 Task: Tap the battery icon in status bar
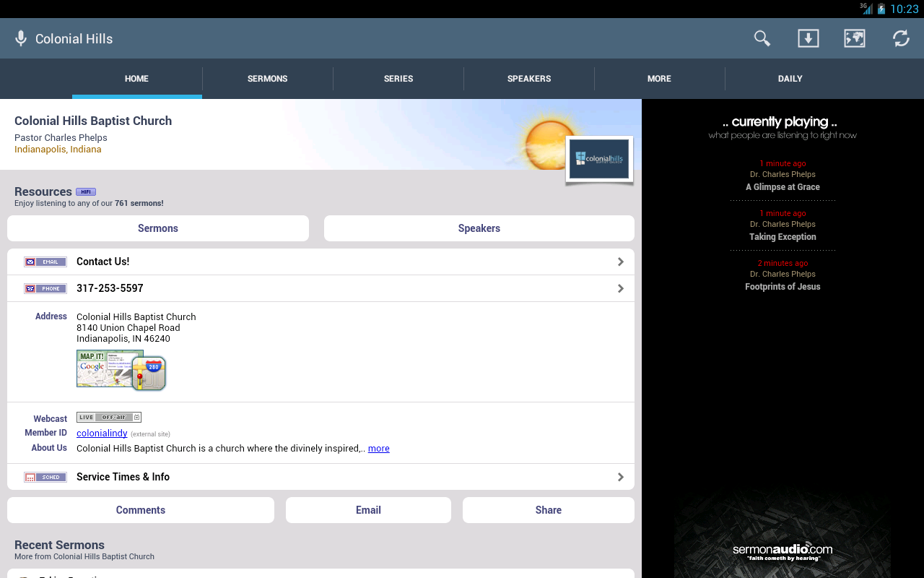[881, 9]
